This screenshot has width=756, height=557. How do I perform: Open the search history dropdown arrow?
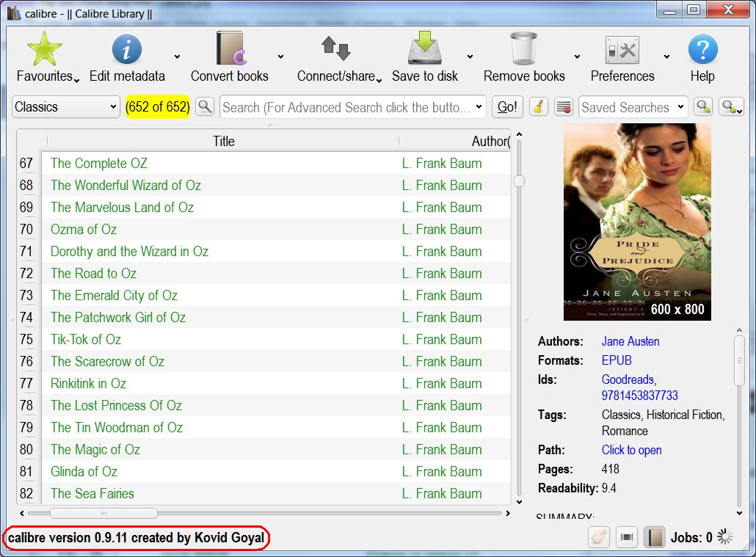[x=479, y=106]
